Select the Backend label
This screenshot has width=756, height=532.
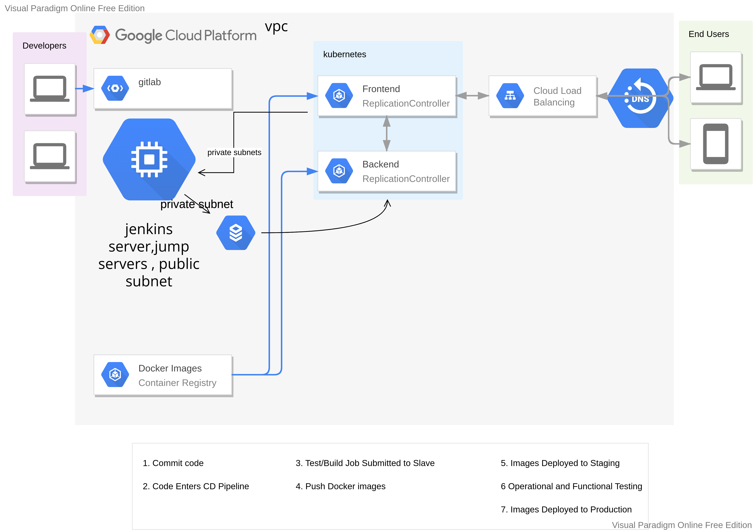click(x=381, y=164)
